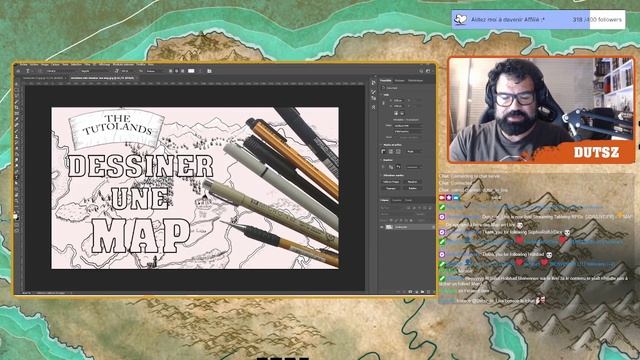Set landscape canvas orientation
Viewport: 640px width, 360px height.
[x=402, y=113]
